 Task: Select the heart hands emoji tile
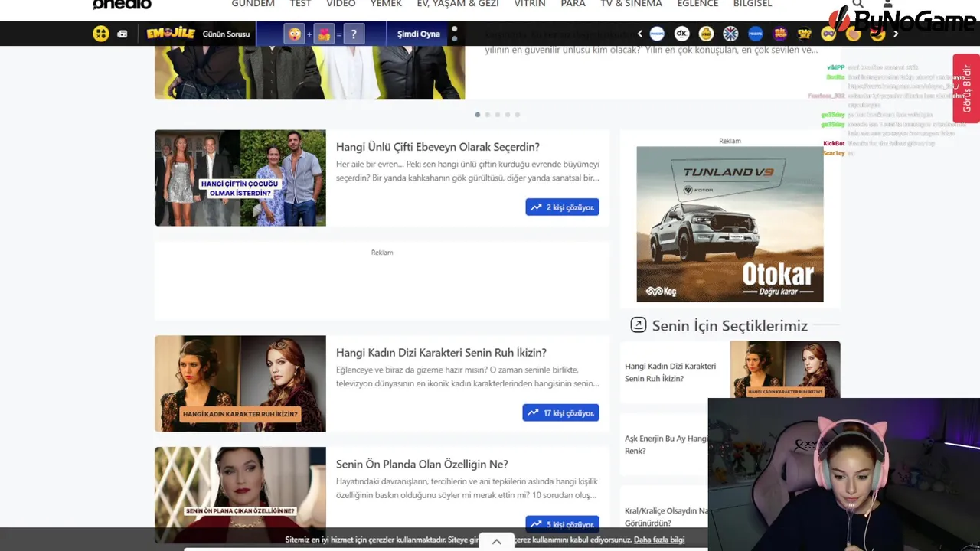click(324, 34)
